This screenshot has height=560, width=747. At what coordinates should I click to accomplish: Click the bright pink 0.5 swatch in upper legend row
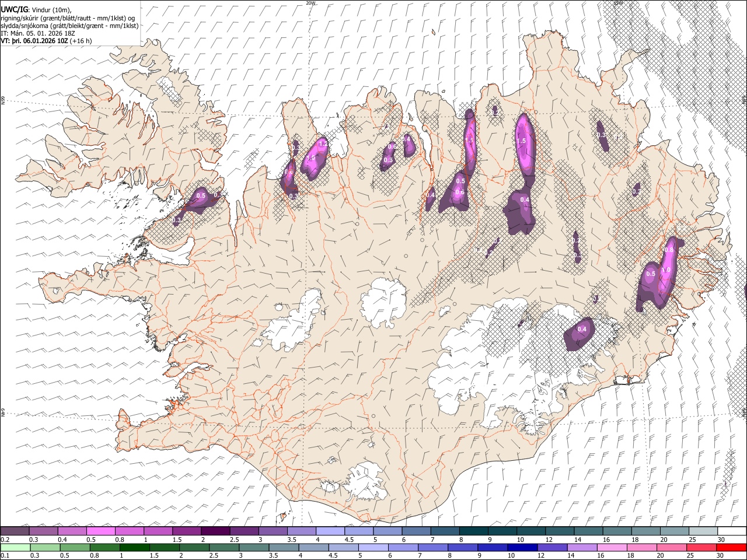(100, 531)
